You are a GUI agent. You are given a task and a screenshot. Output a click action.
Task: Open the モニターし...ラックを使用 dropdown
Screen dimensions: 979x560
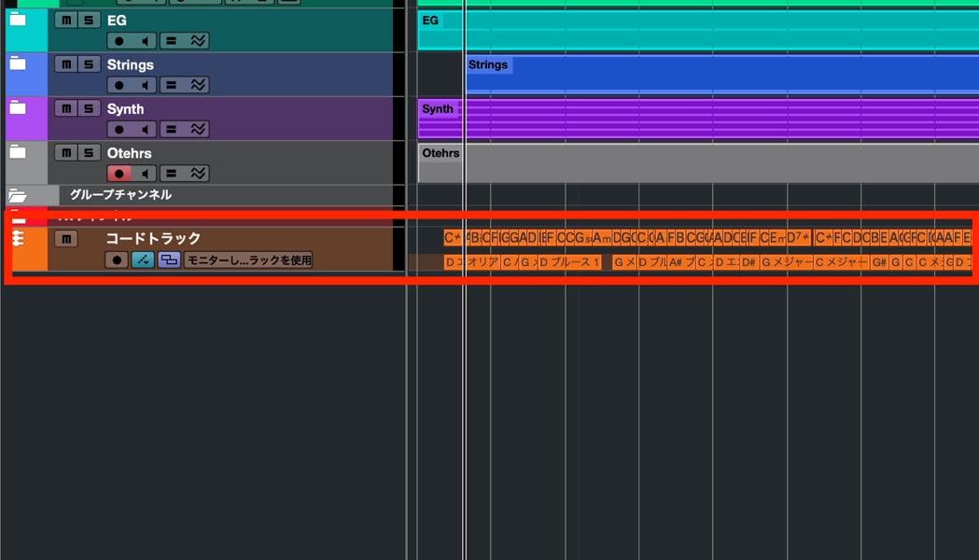(x=248, y=259)
